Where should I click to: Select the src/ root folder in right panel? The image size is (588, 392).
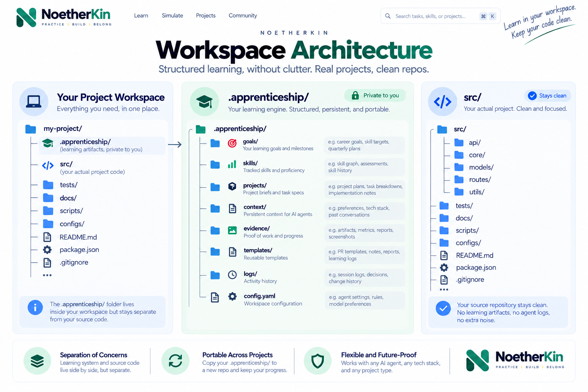452,129
